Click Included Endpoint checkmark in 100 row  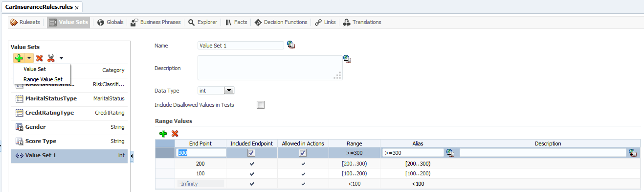[252, 174]
